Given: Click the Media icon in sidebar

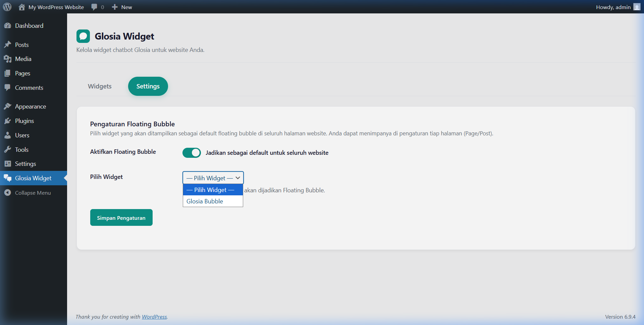Looking at the screenshot, I should pos(7,59).
